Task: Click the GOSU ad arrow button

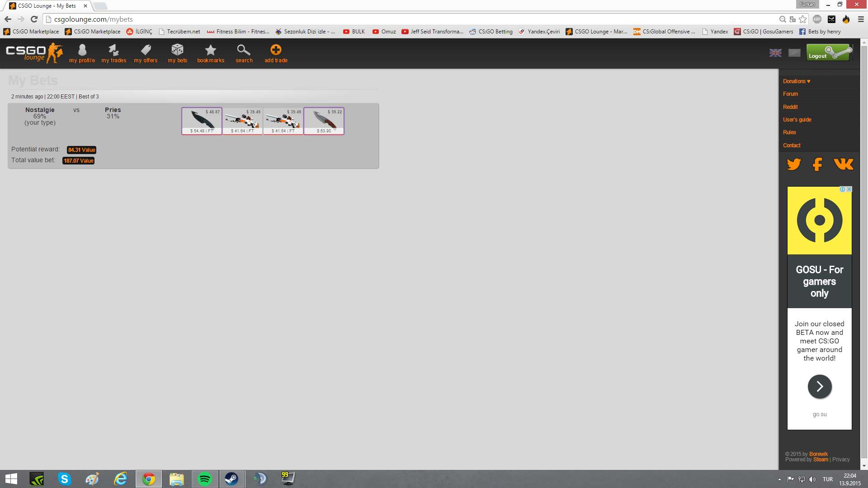Action: (820, 386)
